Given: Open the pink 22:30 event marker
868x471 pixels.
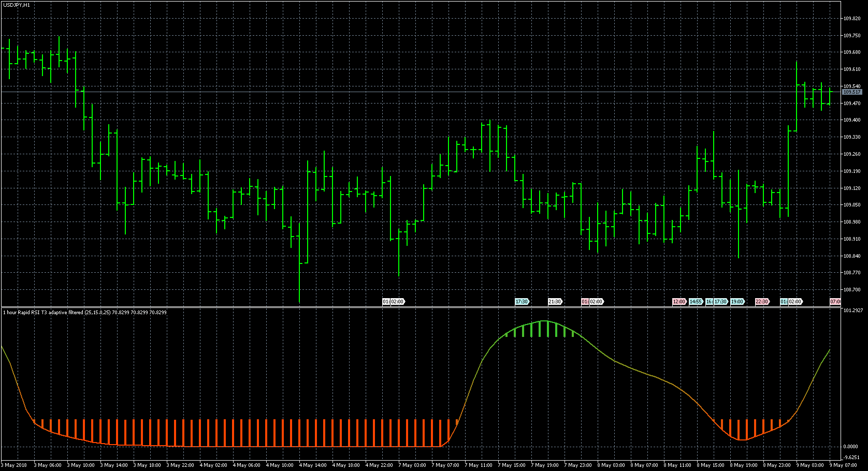Looking at the screenshot, I should 761,302.
